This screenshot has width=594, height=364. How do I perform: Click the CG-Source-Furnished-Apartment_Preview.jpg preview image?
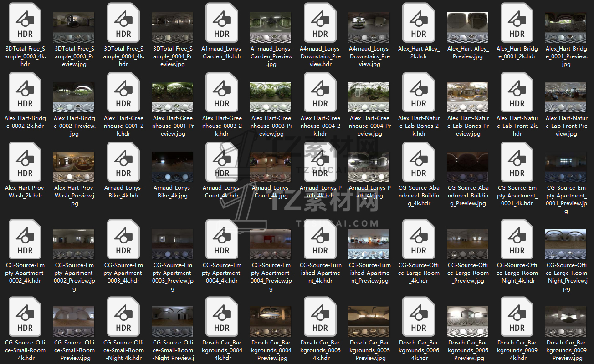click(369, 244)
